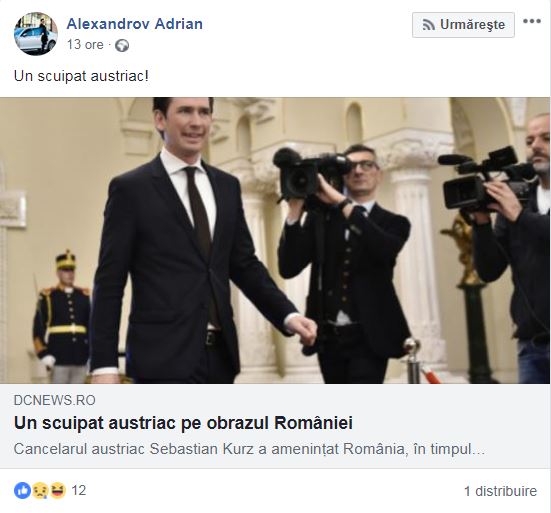
Task: Click the blue Like reaction icon
Action: (x=22, y=491)
